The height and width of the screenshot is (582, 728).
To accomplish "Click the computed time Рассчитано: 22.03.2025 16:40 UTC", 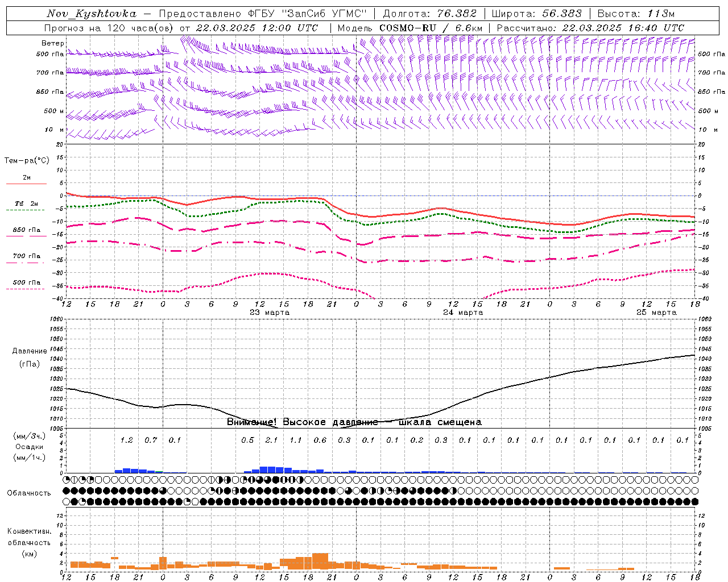I will coord(590,28).
